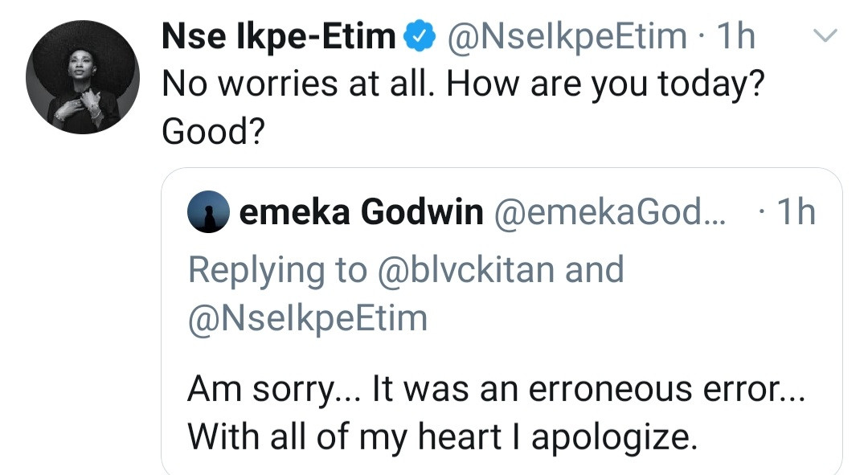The width and height of the screenshot is (868, 475).
Task: Open the tweet options chevron menu
Action: tap(826, 35)
